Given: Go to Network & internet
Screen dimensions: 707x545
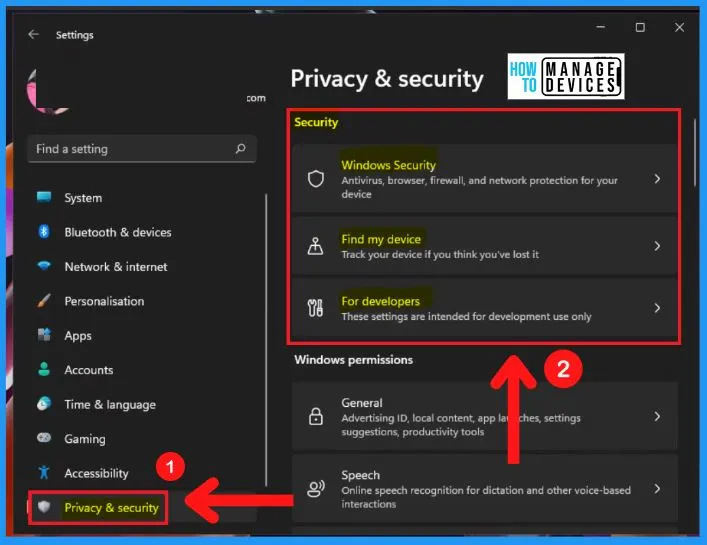Looking at the screenshot, I should [116, 266].
